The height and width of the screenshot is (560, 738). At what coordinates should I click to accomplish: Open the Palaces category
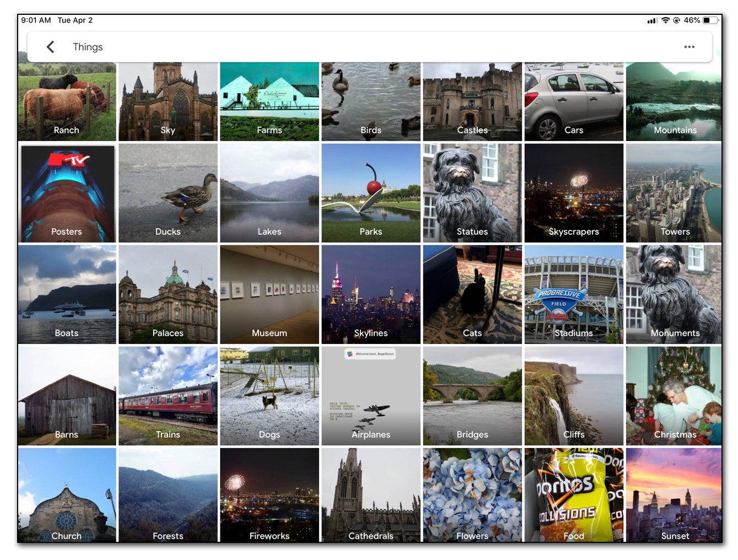click(x=168, y=294)
